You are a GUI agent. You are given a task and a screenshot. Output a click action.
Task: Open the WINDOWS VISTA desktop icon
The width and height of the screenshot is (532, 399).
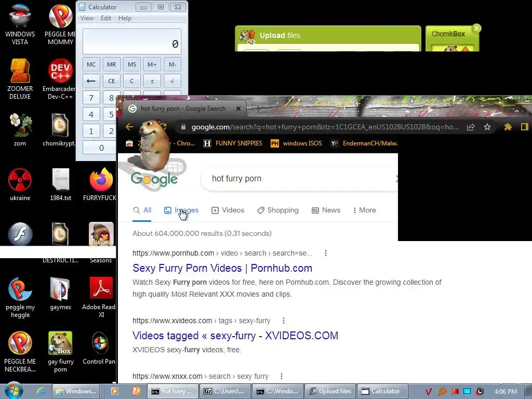[x=20, y=24]
